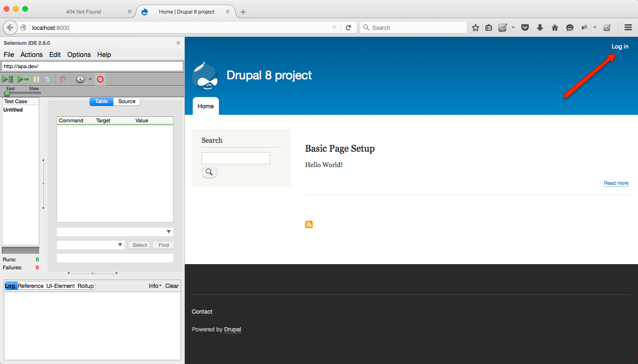Click the Value column header
The height and width of the screenshot is (364, 638).
153,120
